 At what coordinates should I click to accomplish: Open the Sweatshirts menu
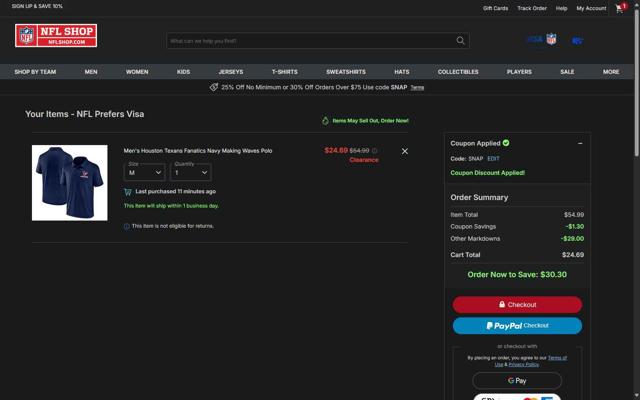click(x=346, y=72)
